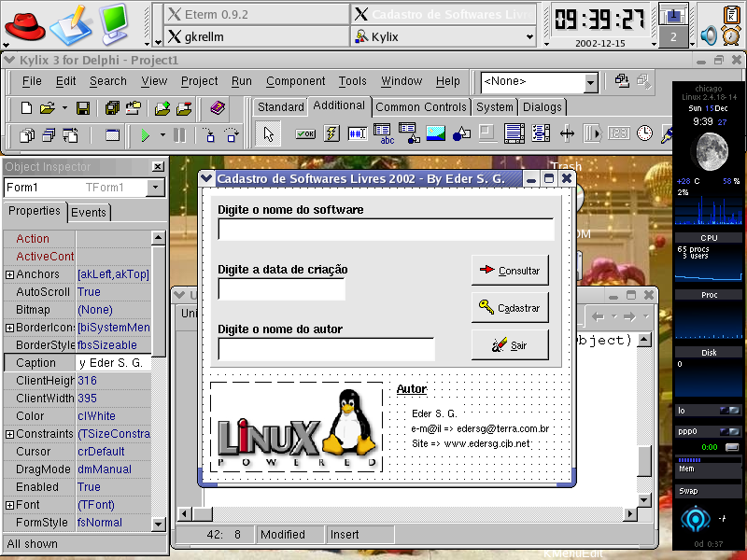Select the BitBtn OK component icon
This screenshot has height=560, width=747.
click(x=305, y=133)
